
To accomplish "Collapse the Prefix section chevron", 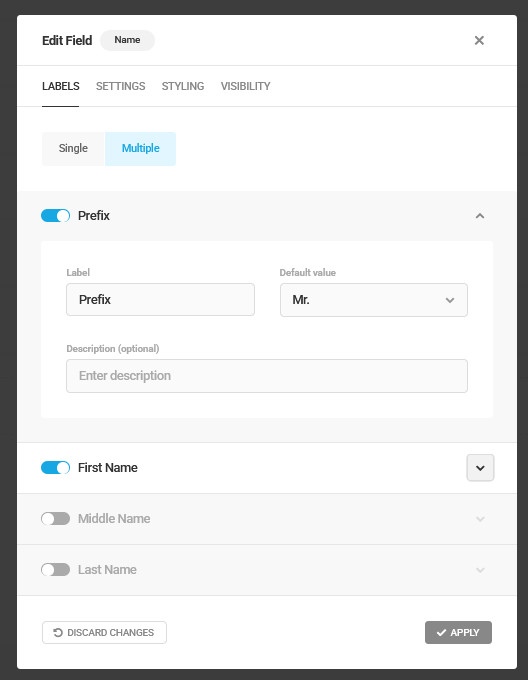I will pos(480,216).
